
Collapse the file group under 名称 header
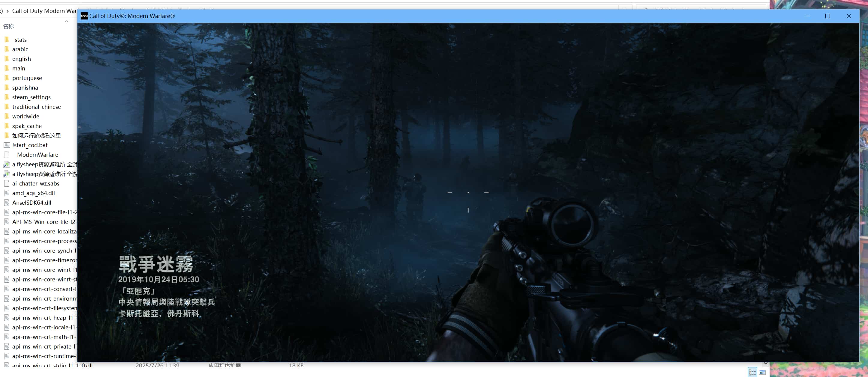click(x=66, y=21)
